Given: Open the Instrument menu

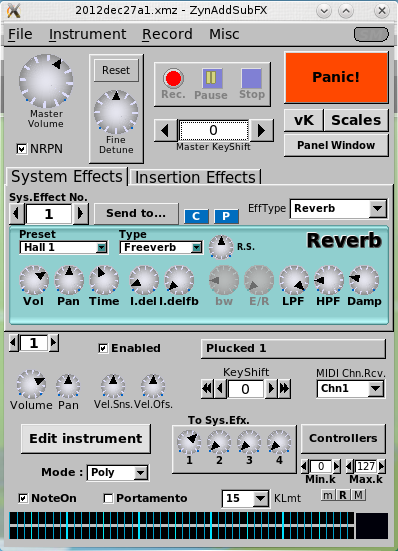Looking at the screenshot, I should pos(87,34).
